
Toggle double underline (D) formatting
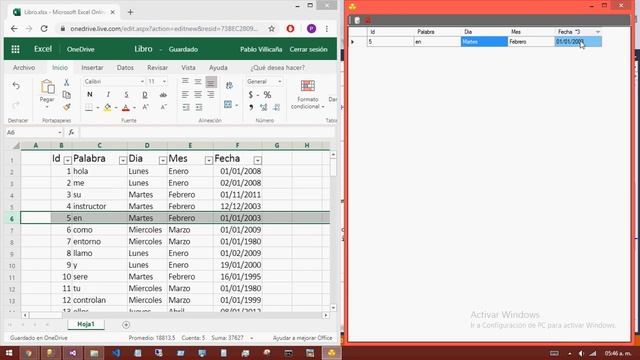pos(144,95)
